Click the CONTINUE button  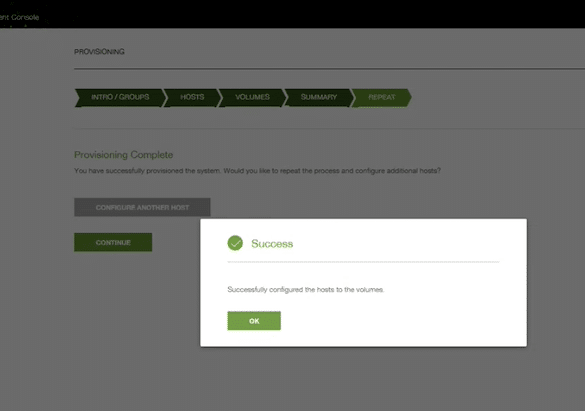pos(113,242)
